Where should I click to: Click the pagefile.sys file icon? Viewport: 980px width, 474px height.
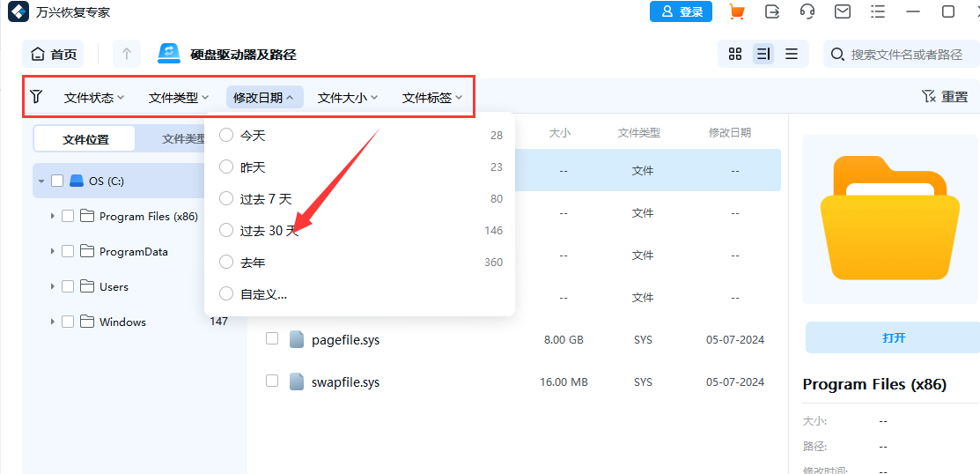pyautogui.click(x=297, y=339)
